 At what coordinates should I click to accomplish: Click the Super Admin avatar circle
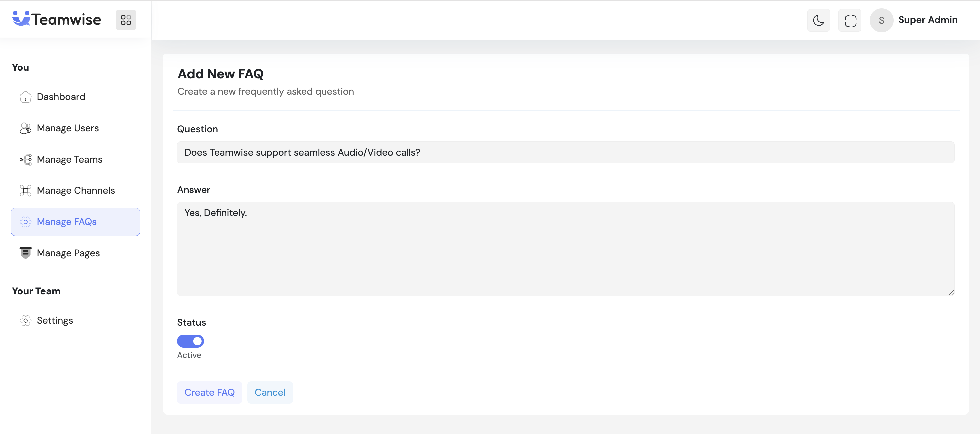pos(881,20)
